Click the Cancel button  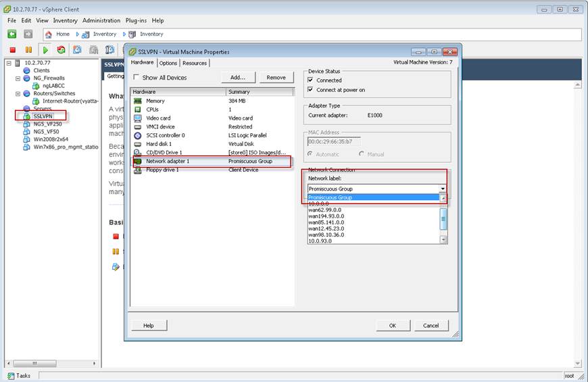tap(431, 326)
